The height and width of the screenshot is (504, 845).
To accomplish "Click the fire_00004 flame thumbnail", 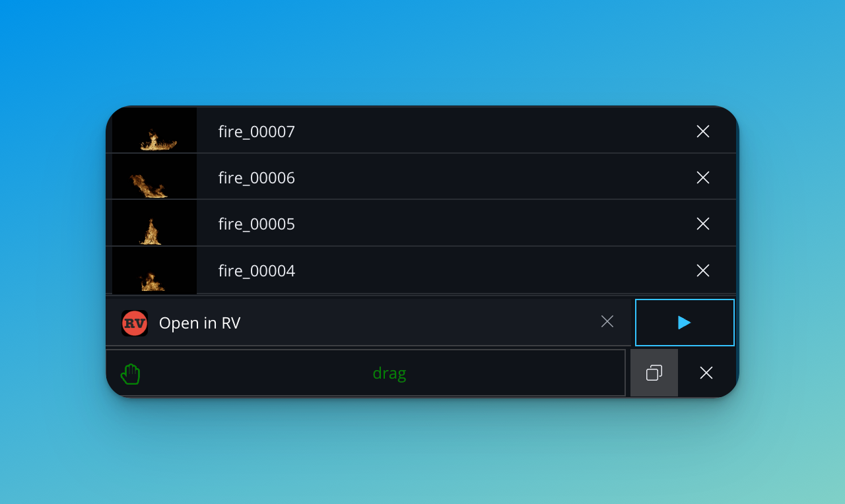I will tap(153, 270).
